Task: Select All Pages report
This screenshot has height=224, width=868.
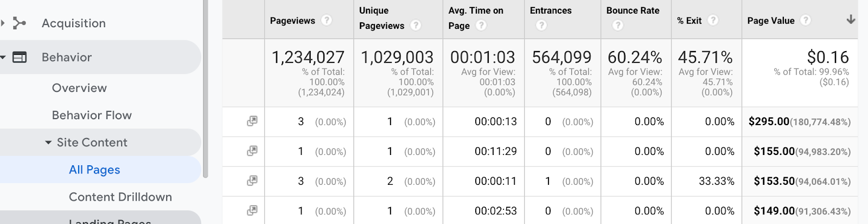Action: [x=94, y=170]
